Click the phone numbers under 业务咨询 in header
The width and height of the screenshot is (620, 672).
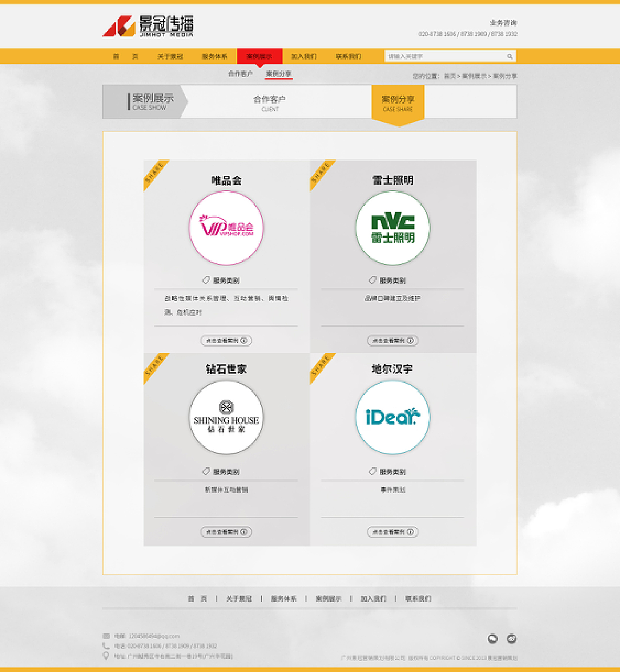(x=468, y=34)
